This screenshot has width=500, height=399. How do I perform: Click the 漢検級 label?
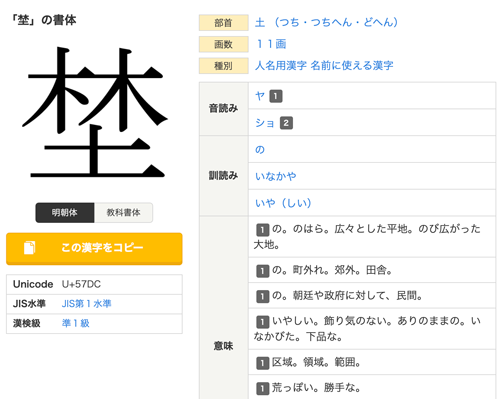[x=27, y=323]
